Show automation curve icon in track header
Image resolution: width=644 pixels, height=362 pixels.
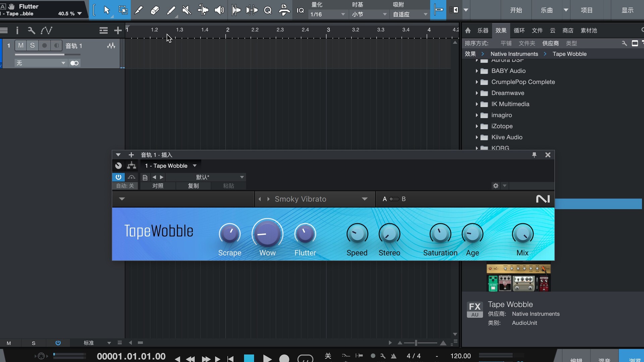click(x=46, y=31)
